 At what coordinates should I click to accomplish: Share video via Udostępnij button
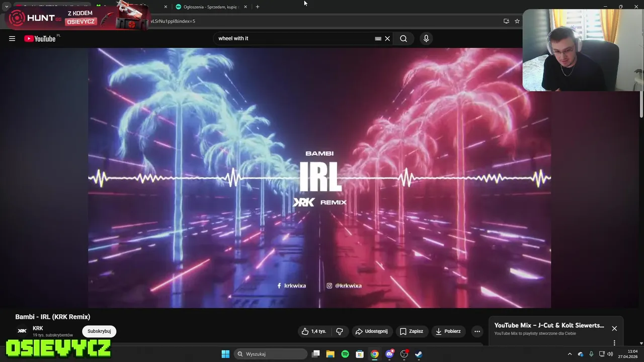pos(371,331)
